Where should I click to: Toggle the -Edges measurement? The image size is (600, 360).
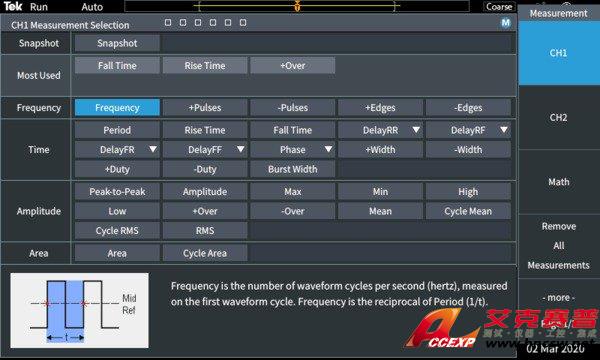tap(468, 108)
